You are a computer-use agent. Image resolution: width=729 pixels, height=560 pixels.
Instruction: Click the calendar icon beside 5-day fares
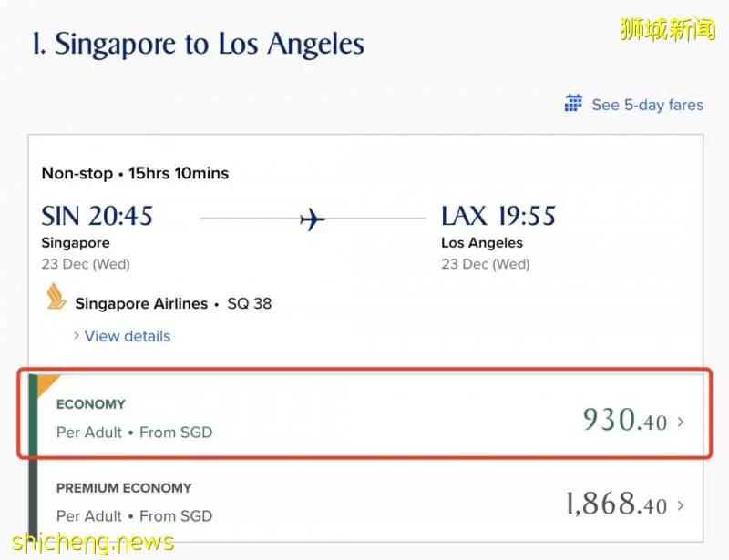coord(573,103)
